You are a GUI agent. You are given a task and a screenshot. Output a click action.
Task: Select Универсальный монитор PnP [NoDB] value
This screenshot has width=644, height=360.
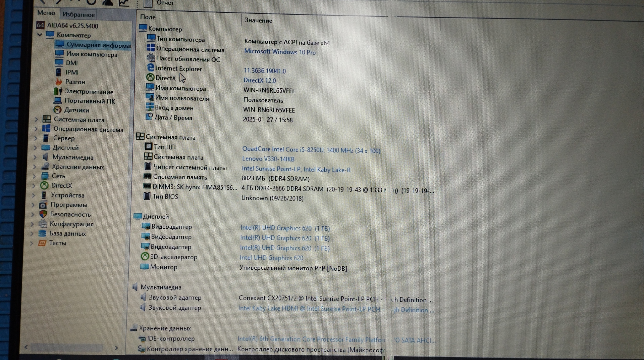[293, 268]
